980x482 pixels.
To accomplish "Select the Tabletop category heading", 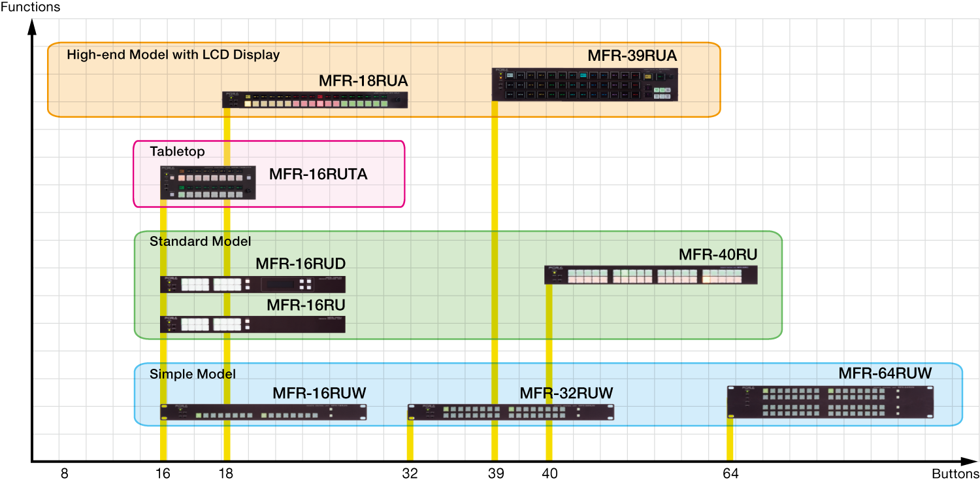I will [x=177, y=152].
